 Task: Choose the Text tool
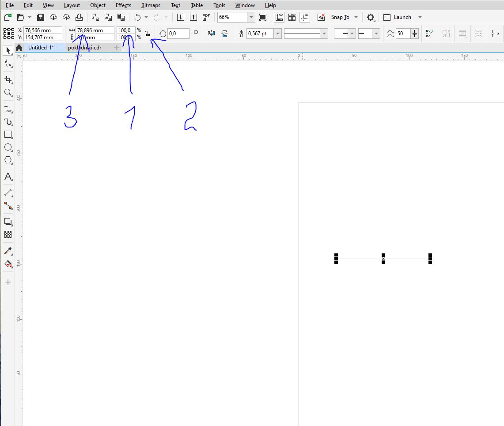click(x=8, y=177)
